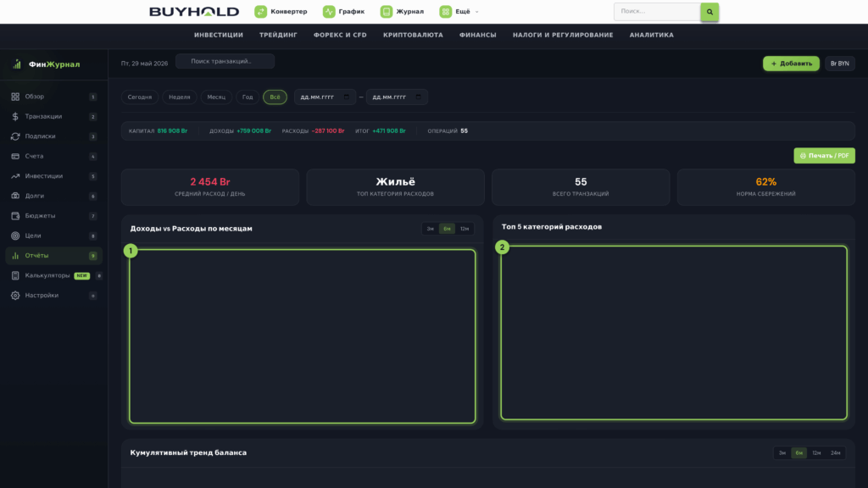Open the Журнал icon in header
This screenshot has width=868, height=488.
point(387,12)
